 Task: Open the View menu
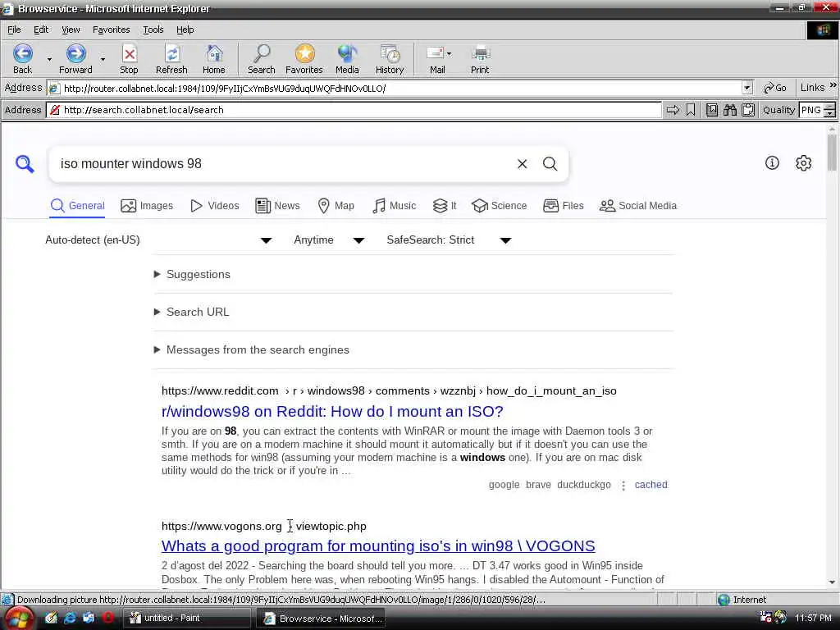point(71,30)
